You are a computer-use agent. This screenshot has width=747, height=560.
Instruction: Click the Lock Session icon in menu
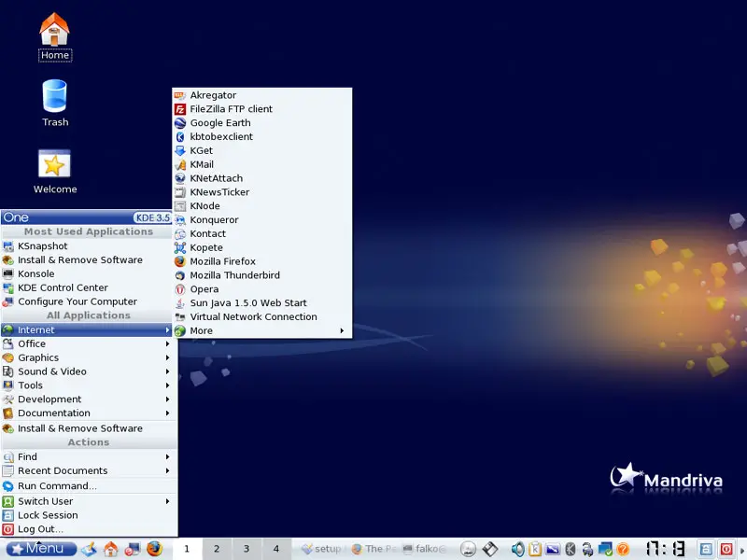click(x=8, y=515)
